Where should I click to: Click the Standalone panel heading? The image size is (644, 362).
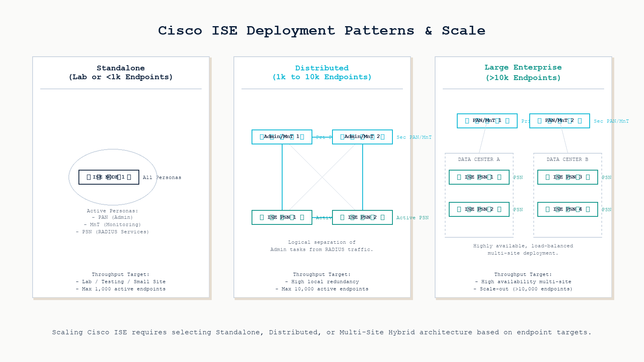click(121, 72)
